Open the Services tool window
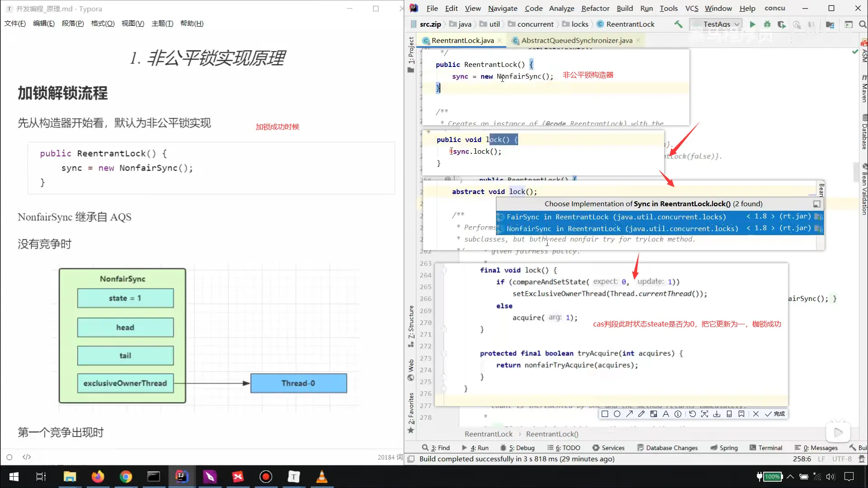This screenshot has height=488, width=868. 609,448
